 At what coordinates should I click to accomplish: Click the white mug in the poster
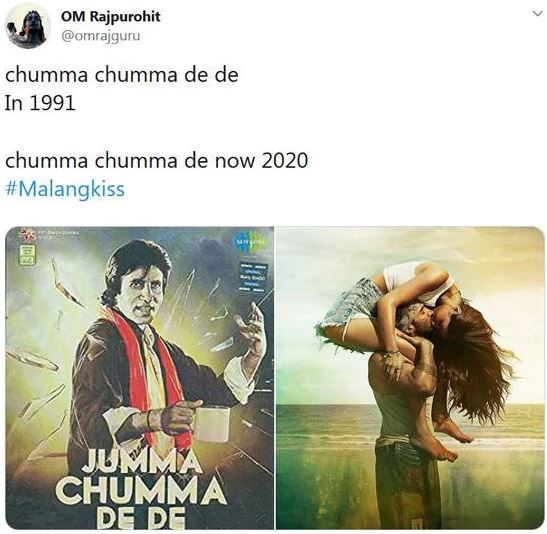[210, 424]
